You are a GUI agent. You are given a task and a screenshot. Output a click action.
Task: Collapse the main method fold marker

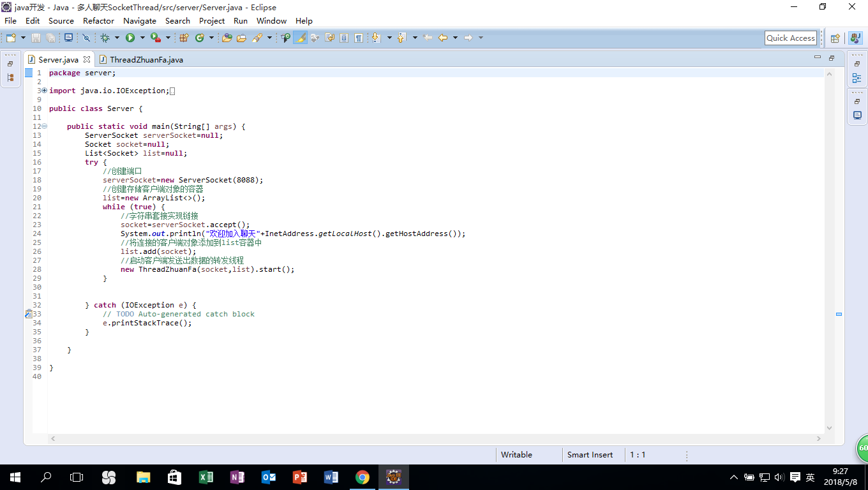[44, 126]
